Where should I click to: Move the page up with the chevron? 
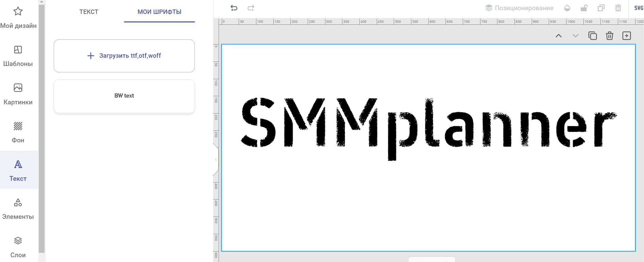(x=558, y=36)
